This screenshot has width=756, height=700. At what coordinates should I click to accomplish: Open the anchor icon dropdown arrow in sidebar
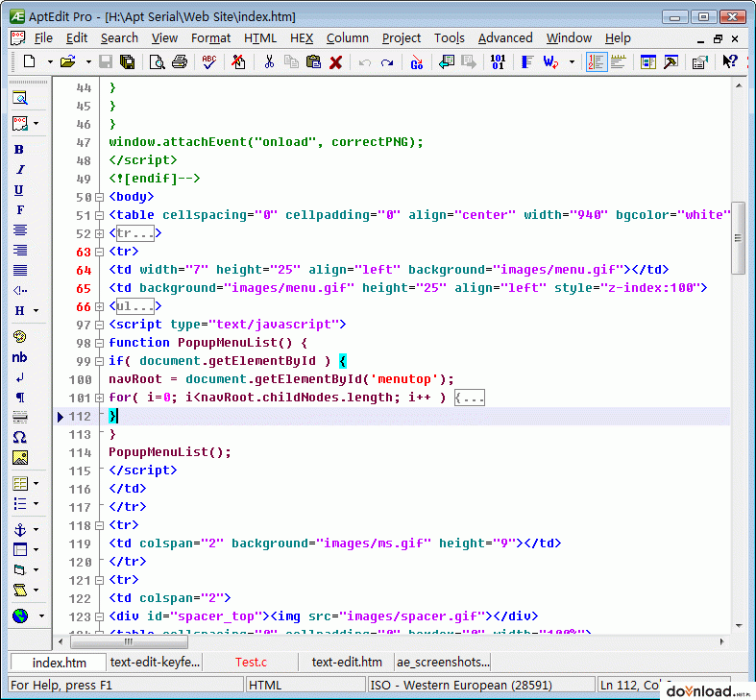37,529
